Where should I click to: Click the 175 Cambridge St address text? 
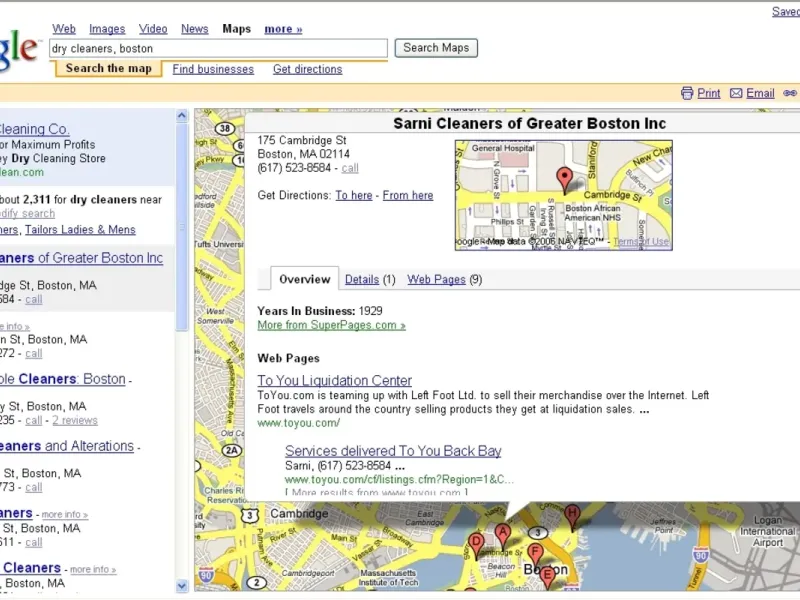302,140
